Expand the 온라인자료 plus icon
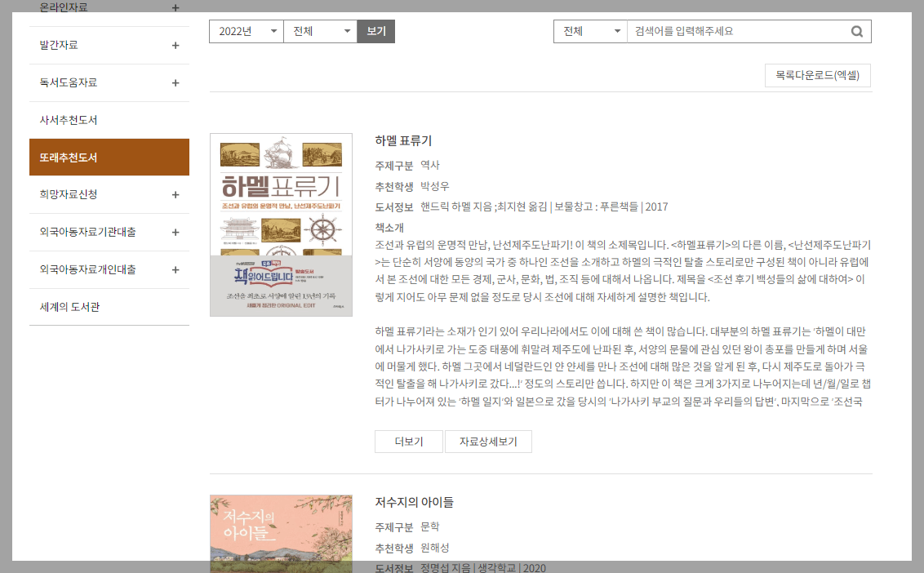This screenshot has width=924, height=573. [175, 7]
